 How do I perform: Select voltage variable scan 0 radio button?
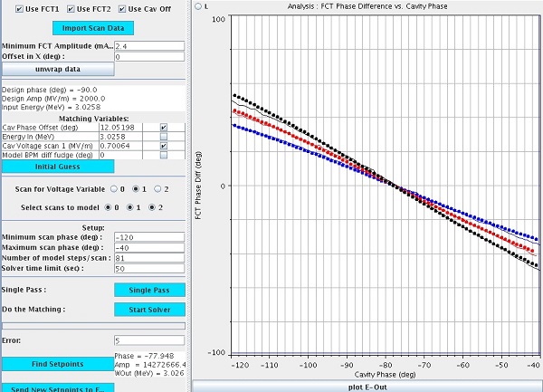pos(113,189)
